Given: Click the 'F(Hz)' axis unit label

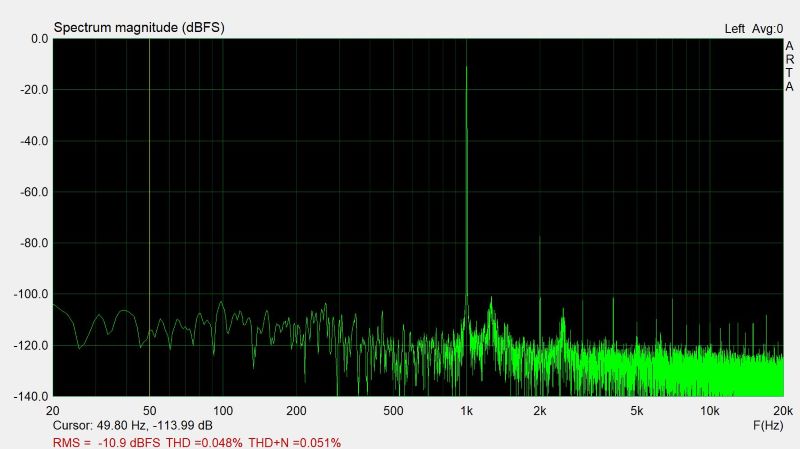Looking at the screenshot, I should point(768,425).
